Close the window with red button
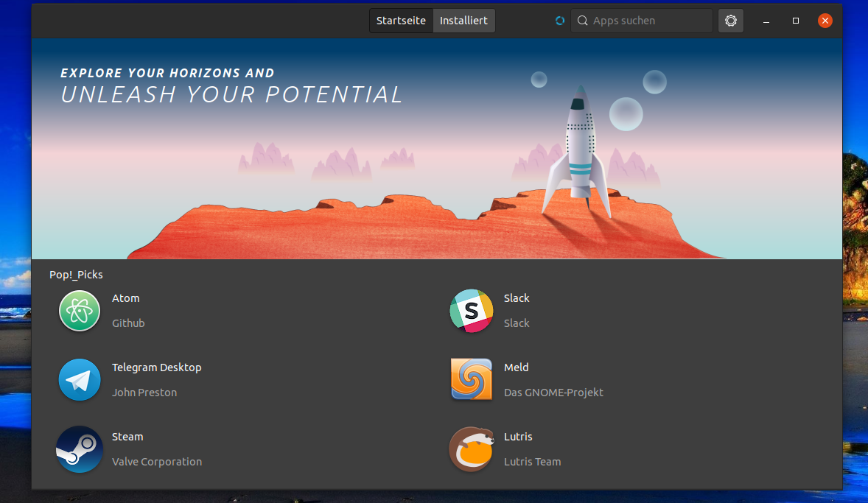 pos(825,21)
